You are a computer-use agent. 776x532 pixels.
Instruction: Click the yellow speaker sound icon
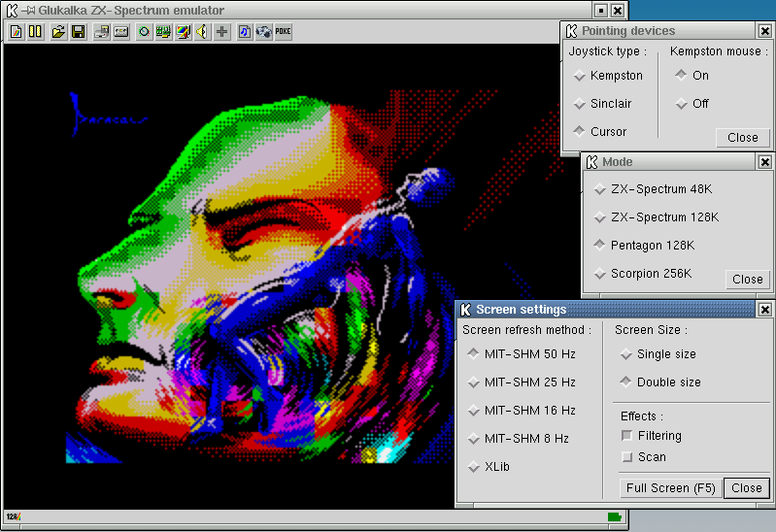(202, 32)
